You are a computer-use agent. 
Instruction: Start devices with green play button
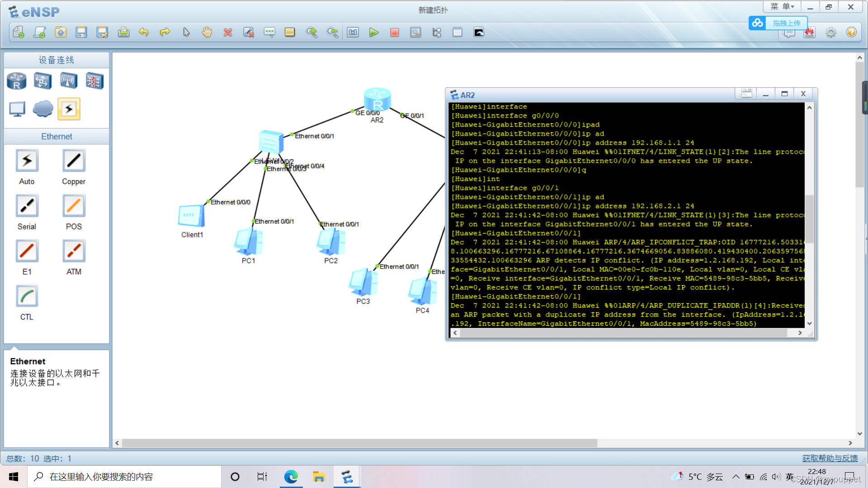pyautogui.click(x=374, y=32)
